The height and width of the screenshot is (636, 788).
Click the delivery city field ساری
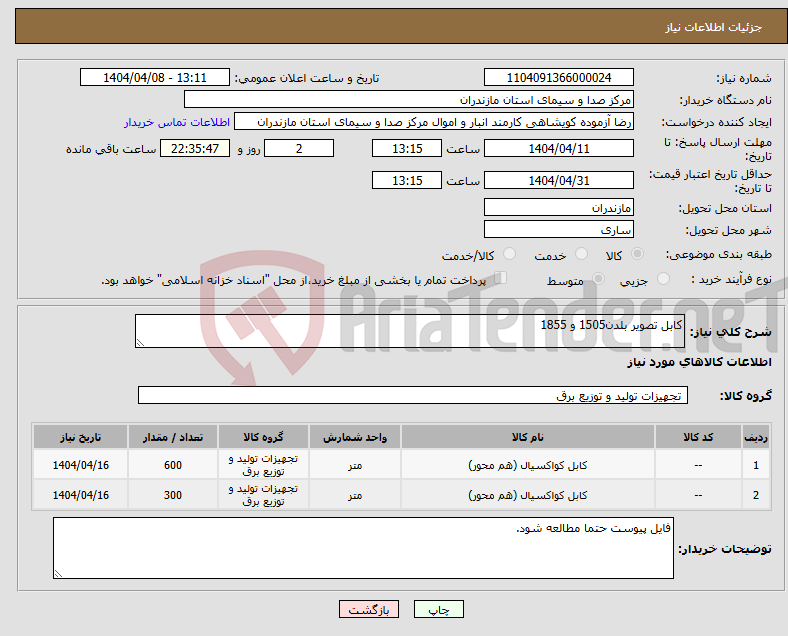(x=558, y=230)
